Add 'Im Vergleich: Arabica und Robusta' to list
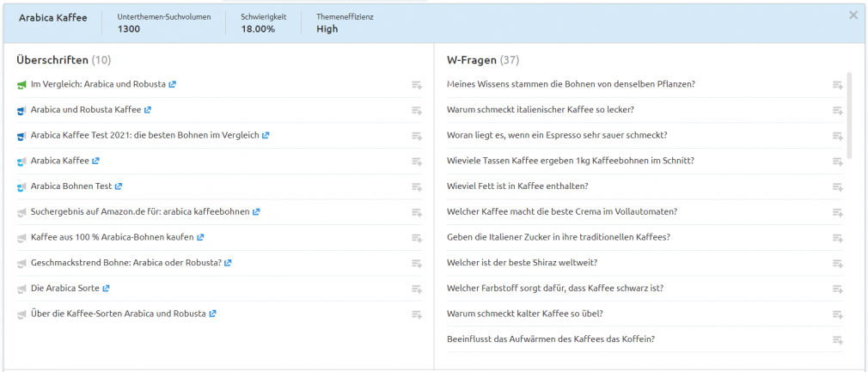 417,85
